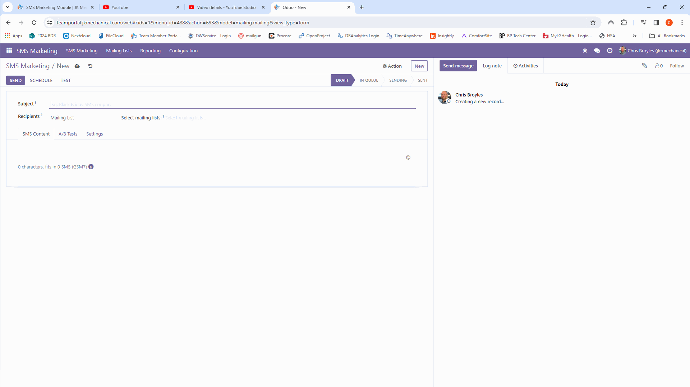Open the All Bookmarks folder

click(667, 36)
